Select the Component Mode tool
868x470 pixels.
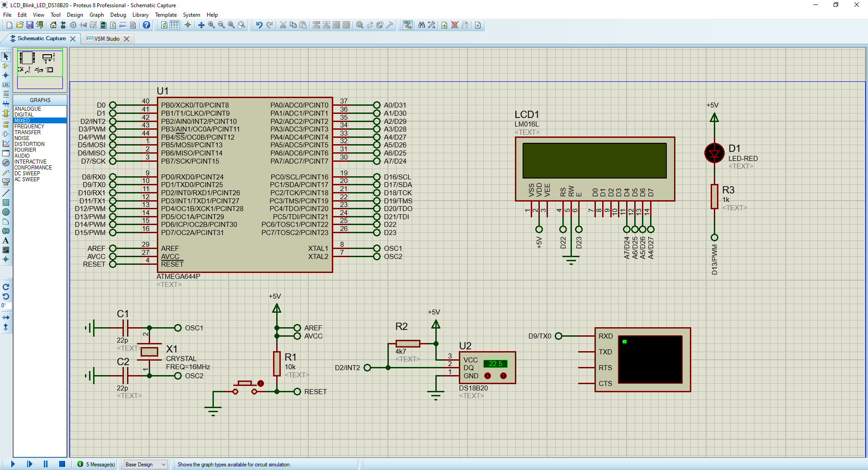click(x=6, y=66)
